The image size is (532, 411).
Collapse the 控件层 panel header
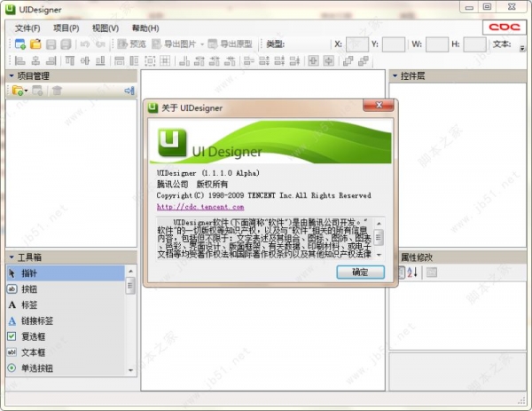tap(395, 76)
